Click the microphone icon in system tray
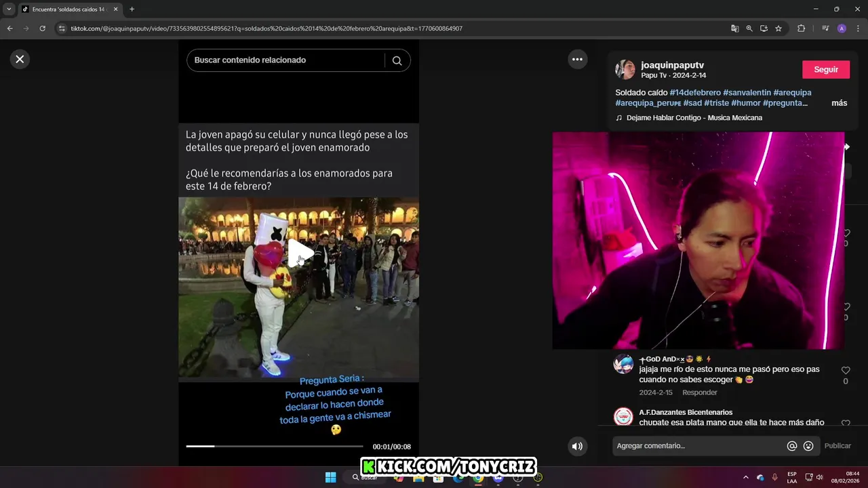868x488 pixels. coord(774,477)
